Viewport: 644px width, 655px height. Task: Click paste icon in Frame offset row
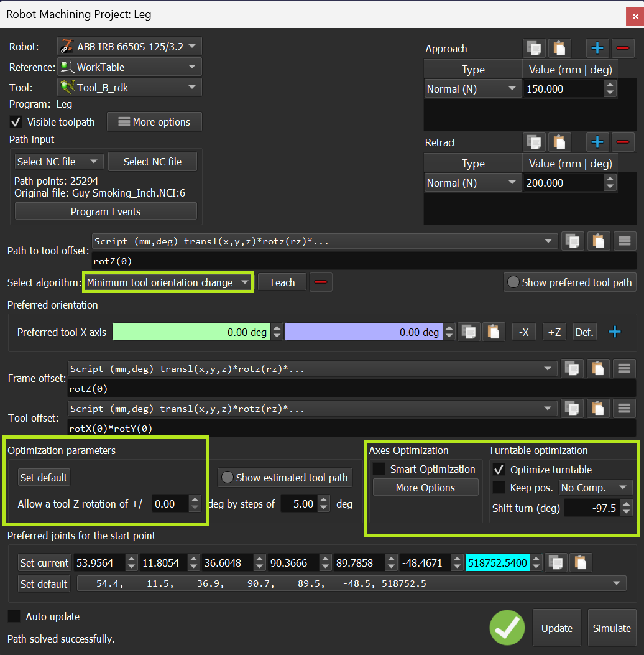597,369
